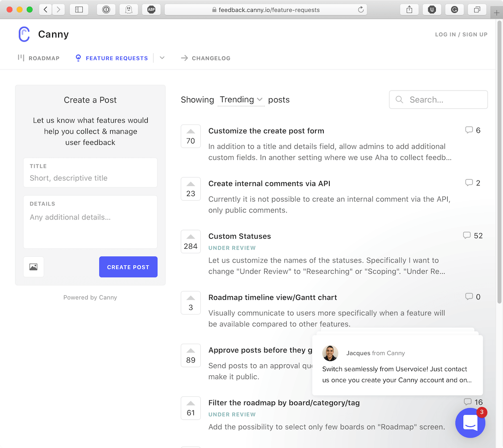This screenshot has width=503, height=448.
Task: Click the Search posts field
Action: 438,100
